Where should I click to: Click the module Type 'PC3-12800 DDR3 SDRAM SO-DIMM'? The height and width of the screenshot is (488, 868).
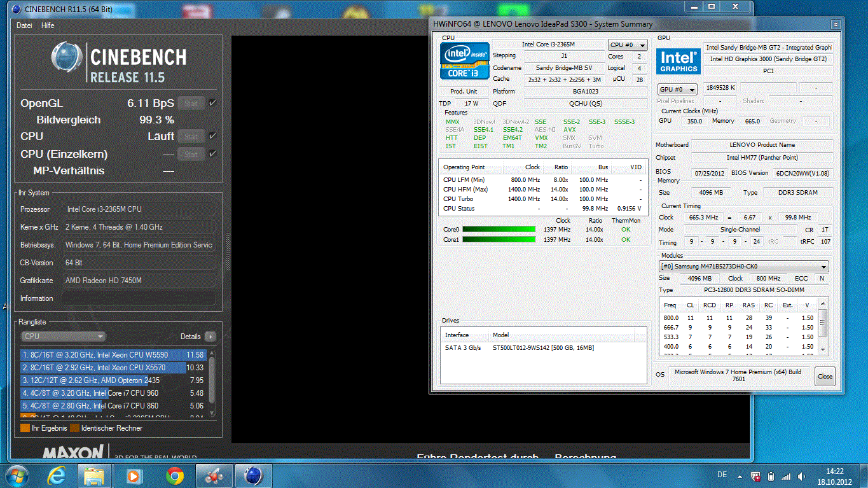[x=754, y=290]
